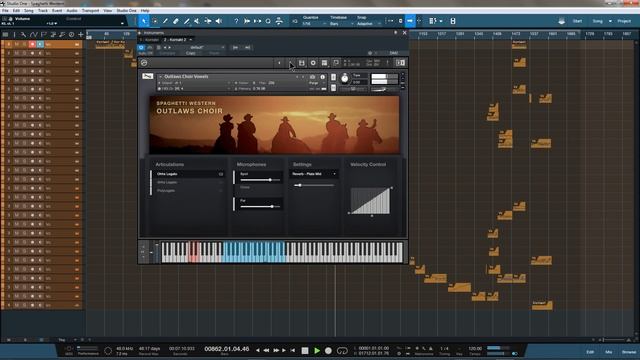Open the Quantize panel IQ icon
This screenshot has height=360, width=640.
(295, 21)
